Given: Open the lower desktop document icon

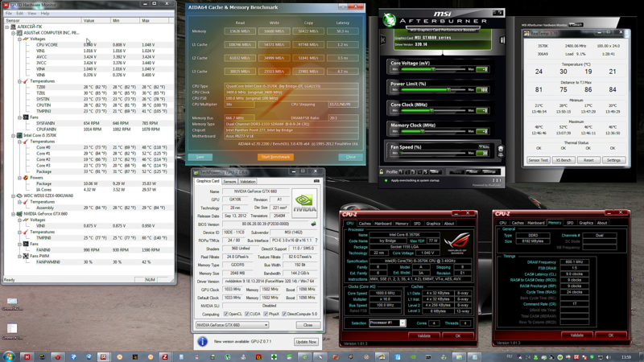Looking at the screenshot, I should (12, 328).
